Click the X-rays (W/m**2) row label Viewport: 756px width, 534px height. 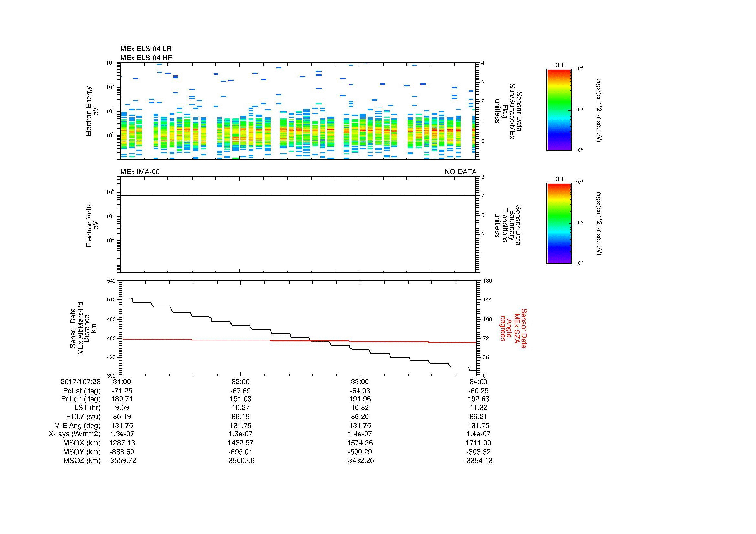[75, 434]
